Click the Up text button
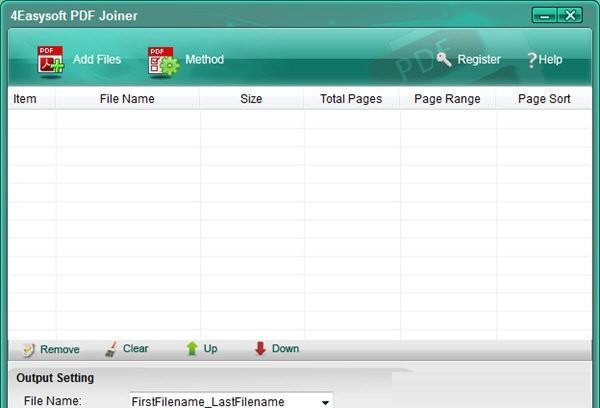The image size is (600, 408). click(210, 349)
